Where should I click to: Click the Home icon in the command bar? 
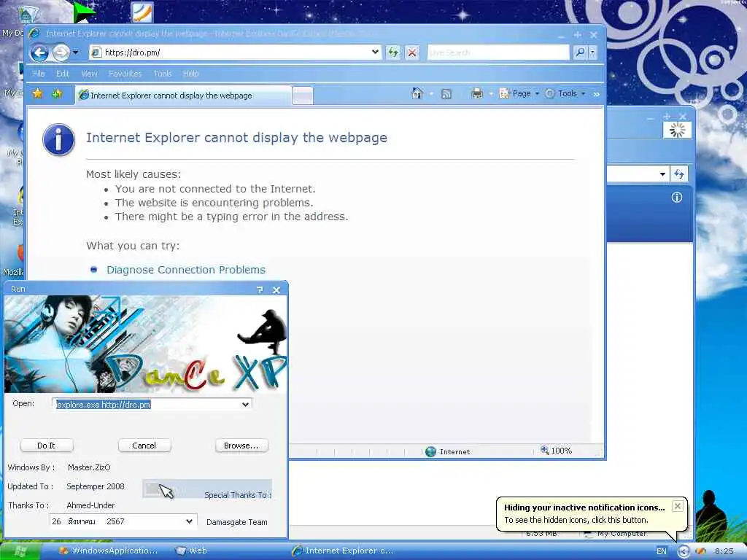[417, 93]
